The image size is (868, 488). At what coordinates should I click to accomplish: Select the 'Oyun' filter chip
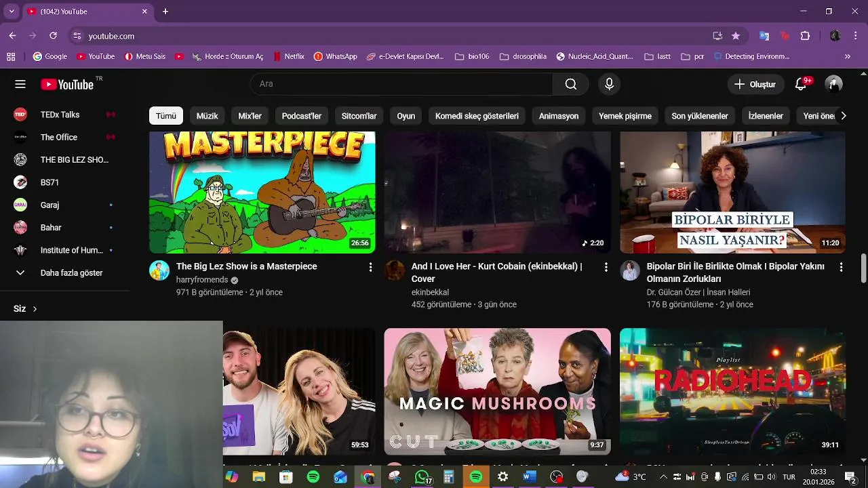point(406,116)
